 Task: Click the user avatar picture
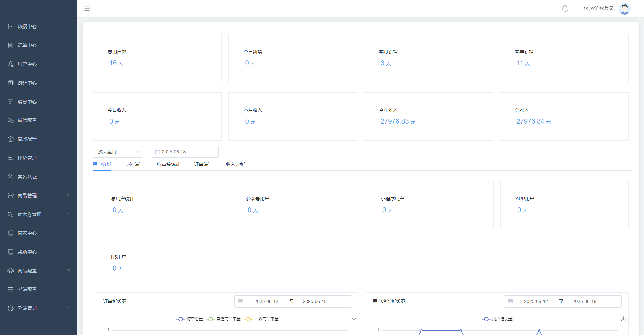[624, 9]
